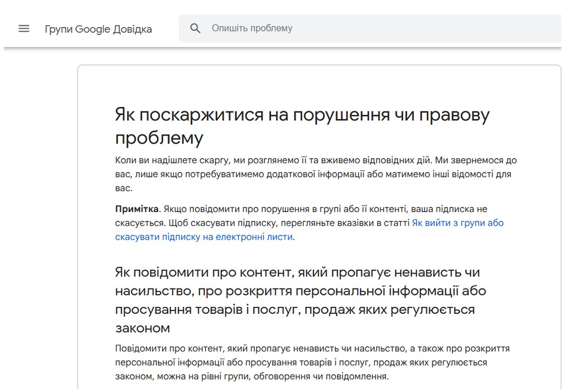Click the word 'законом' ending the subheading
This screenshot has width=578, height=392.
click(x=143, y=328)
